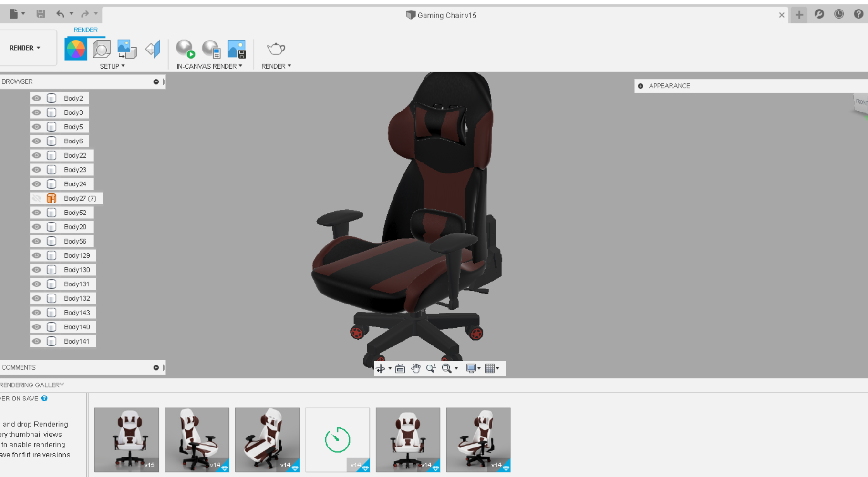Select the RENDER ribbon tab
868x477 pixels.
click(85, 30)
